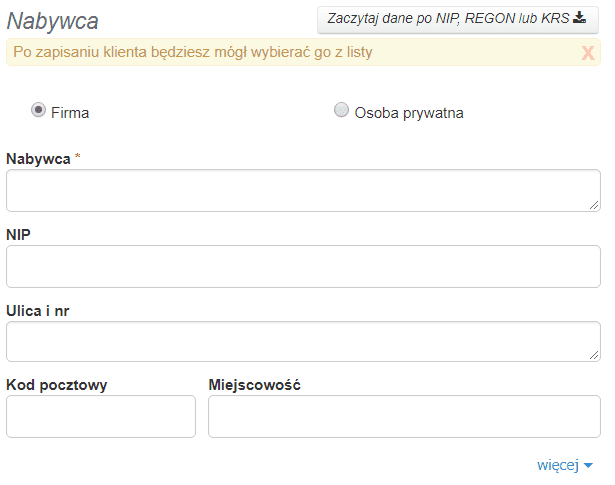This screenshot has width=615, height=485.
Task: Click the Osoba prywatna label text
Action: [x=409, y=113]
